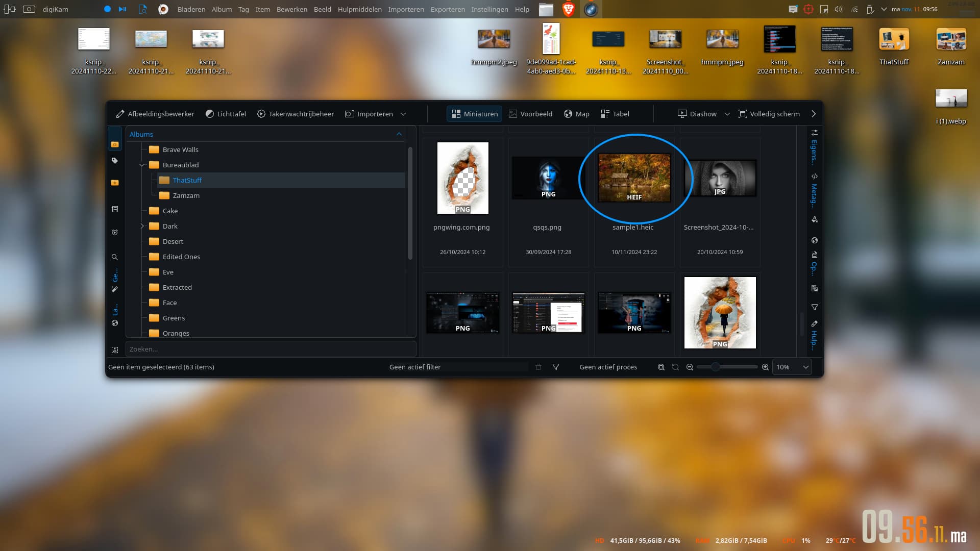
Task: Switch to Voorbeeld preview mode
Action: pyautogui.click(x=531, y=114)
